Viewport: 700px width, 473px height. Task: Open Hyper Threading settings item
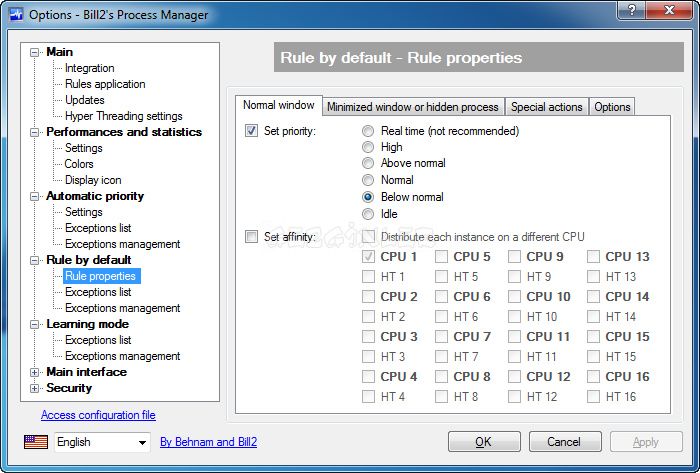pos(124,116)
